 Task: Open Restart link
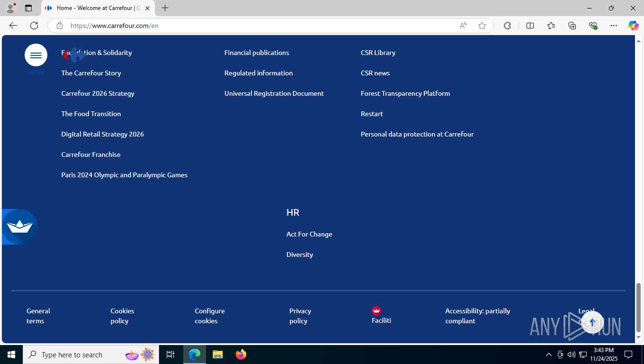372,114
